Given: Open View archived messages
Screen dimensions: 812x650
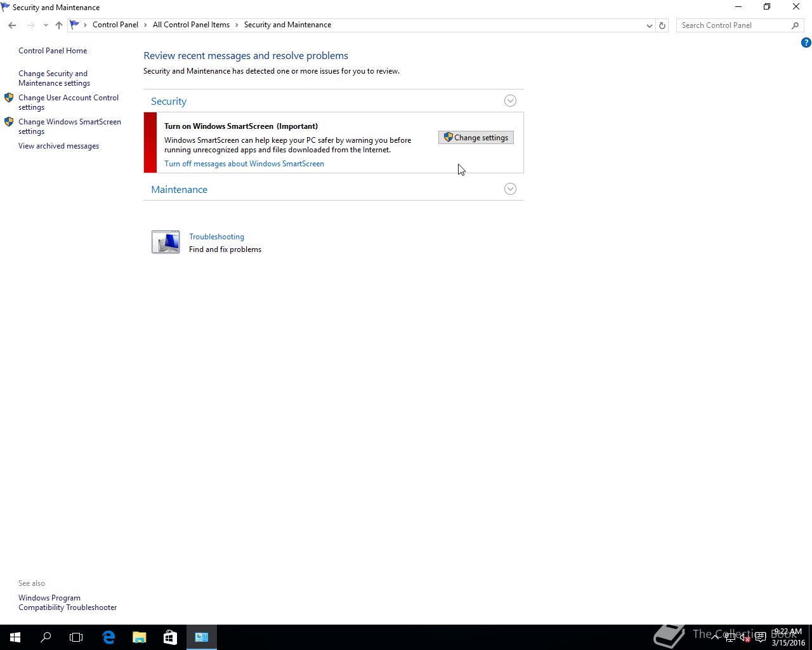Looking at the screenshot, I should (58, 146).
